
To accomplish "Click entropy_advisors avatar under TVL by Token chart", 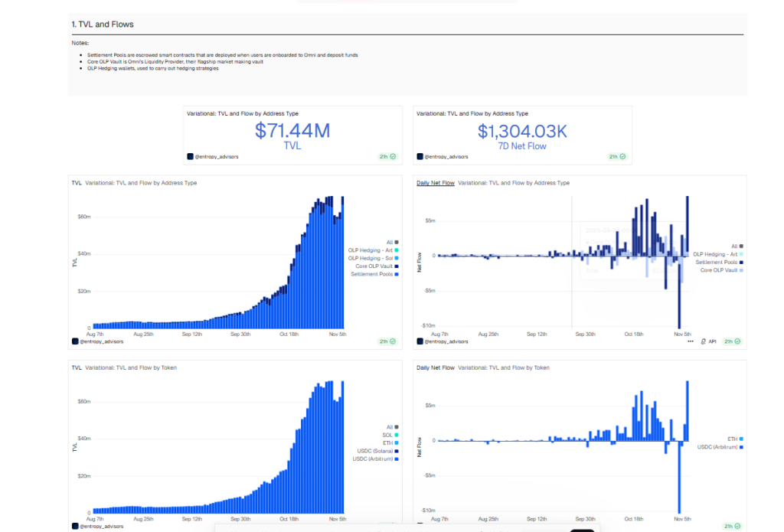I will 75,527.
